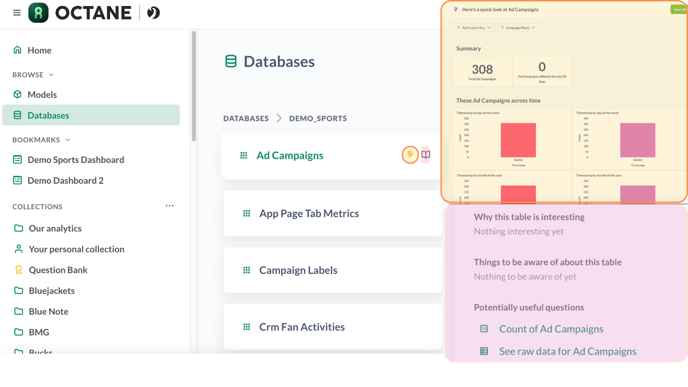
Task: Click 'Things to be aware of about this table'
Action: click(x=548, y=262)
